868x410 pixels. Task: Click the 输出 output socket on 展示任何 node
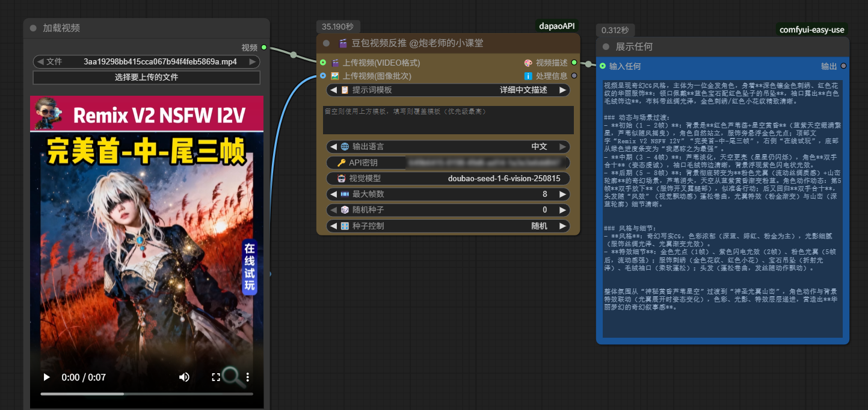(843, 66)
